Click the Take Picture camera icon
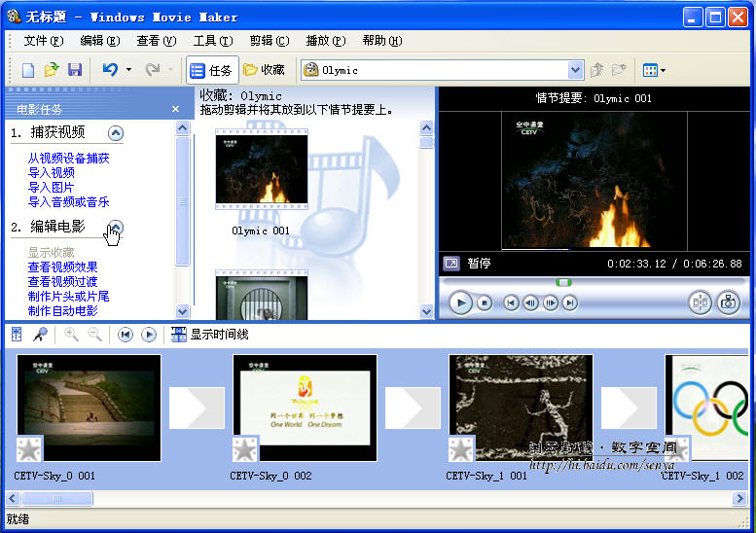 click(728, 303)
